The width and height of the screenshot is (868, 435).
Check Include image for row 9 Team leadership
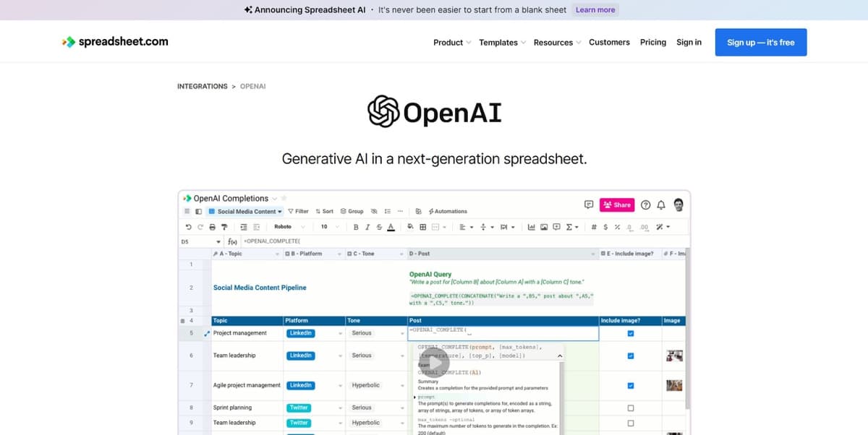631,423
